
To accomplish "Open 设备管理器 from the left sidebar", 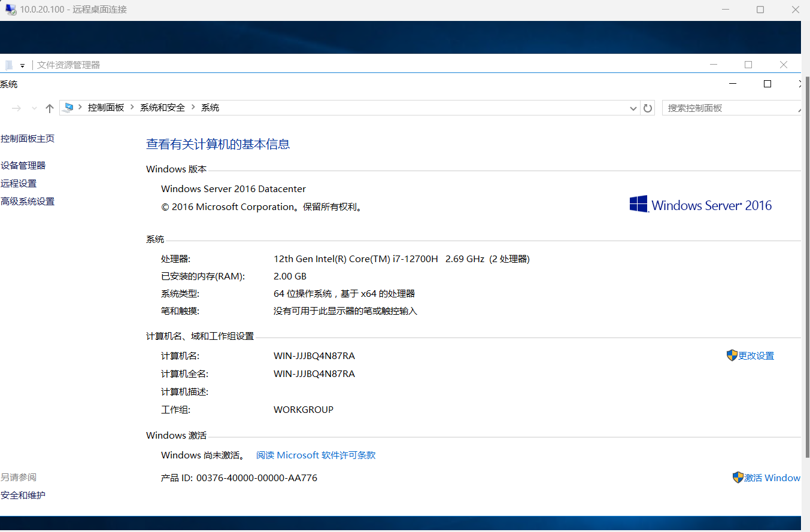I will [23, 166].
